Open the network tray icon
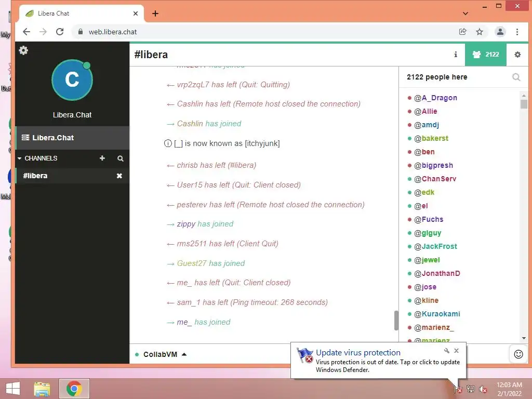The height and width of the screenshot is (399, 532). (471, 389)
